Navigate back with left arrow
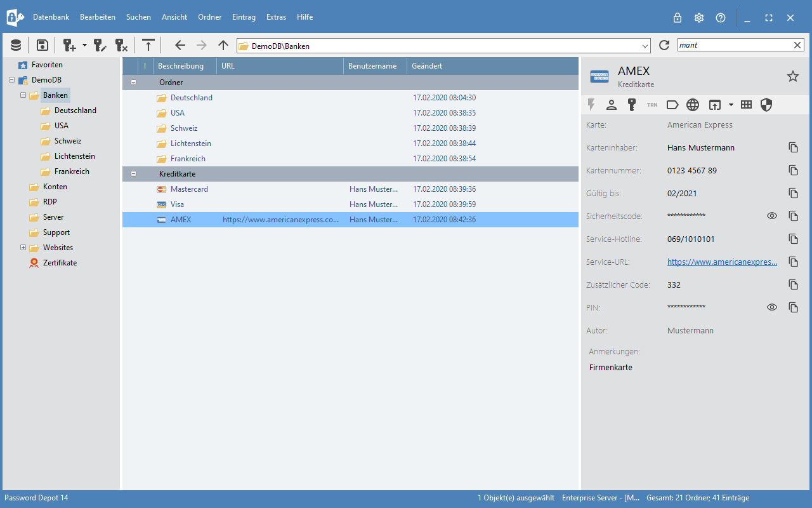Screen dimensions: 812x508 (180, 45)
